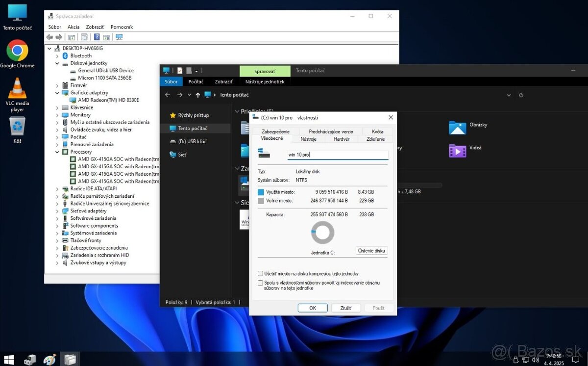This screenshot has width=588, height=366.
Task: Click the Čistenie disku button
Action: click(x=371, y=251)
